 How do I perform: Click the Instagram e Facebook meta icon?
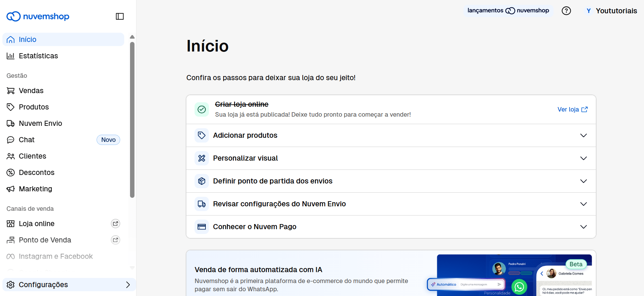[11, 256]
